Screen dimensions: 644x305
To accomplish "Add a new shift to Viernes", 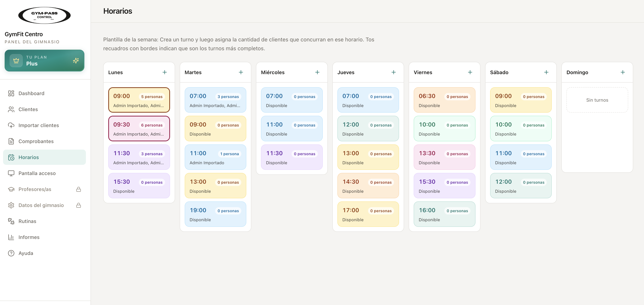I will coord(470,72).
